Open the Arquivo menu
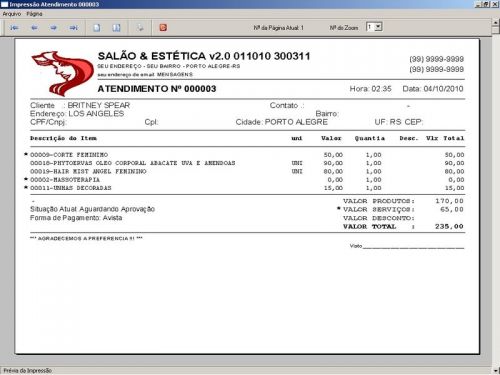The height and width of the screenshot is (375, 500). (x=12, y=14)
